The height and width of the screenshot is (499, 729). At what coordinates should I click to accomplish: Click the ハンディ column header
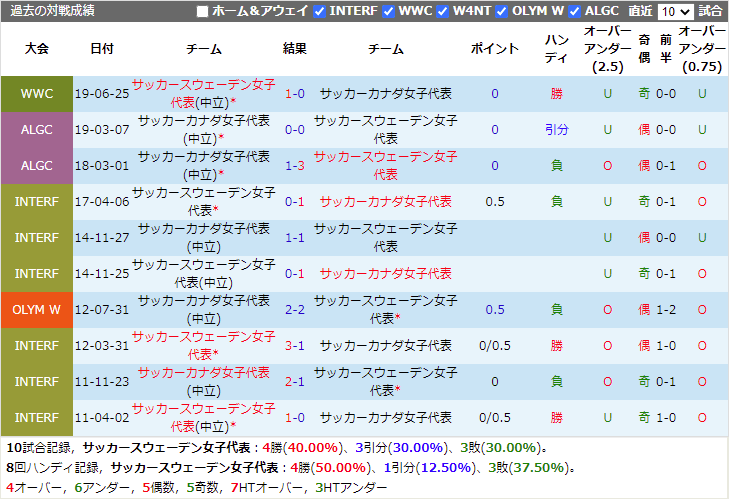tap(557, 49)
